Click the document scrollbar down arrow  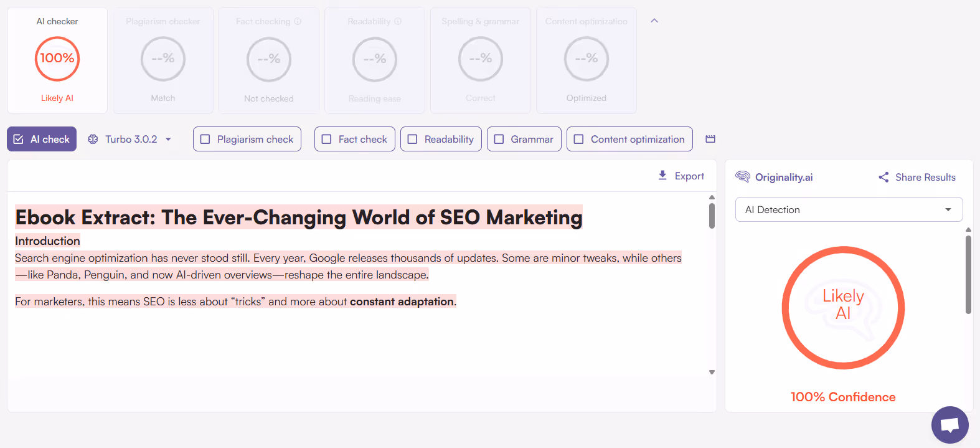tap(712, 372)
